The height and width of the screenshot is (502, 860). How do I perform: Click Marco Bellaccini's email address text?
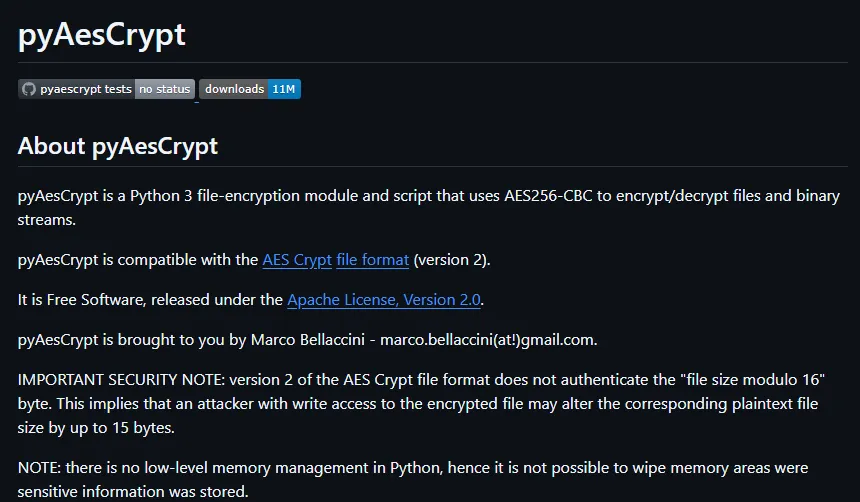click(x=488, y=340)
